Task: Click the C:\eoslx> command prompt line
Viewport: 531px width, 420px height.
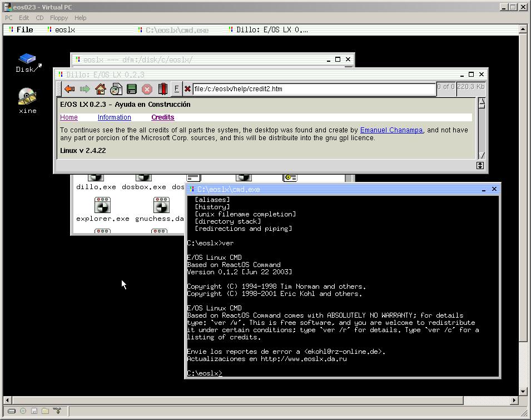Action: (x=205, y=373)
